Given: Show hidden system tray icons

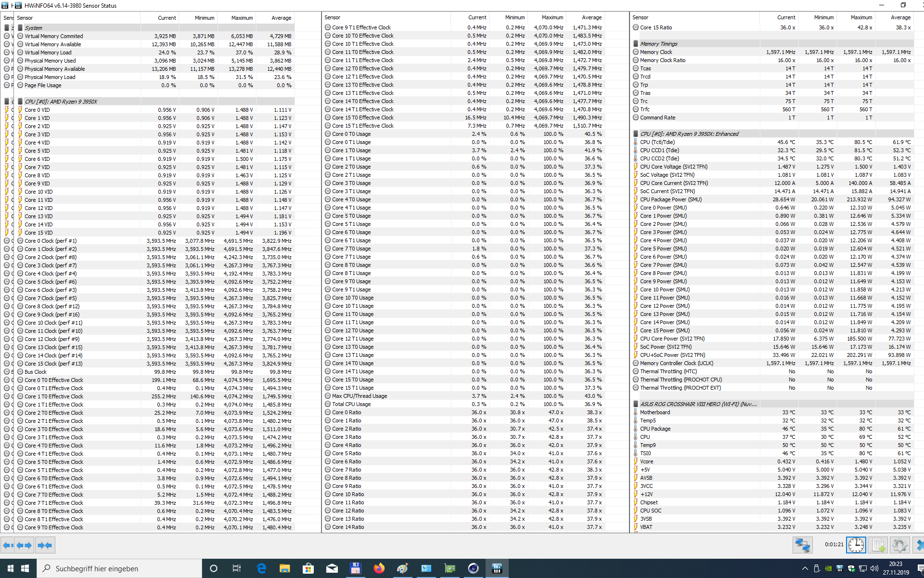Looking at the screenshot, I should pyautogui.click(x=805, y=568).
